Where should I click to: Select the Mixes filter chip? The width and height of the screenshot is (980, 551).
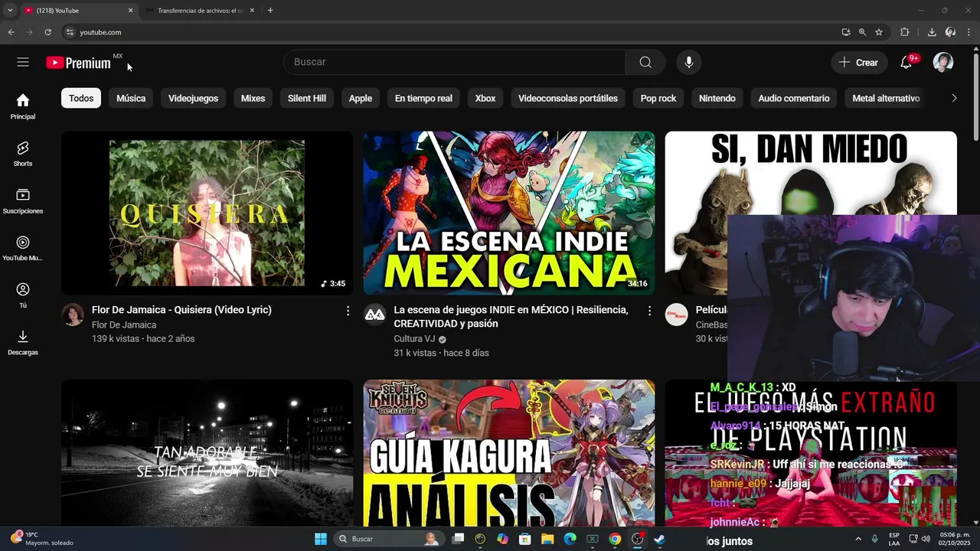253,98
